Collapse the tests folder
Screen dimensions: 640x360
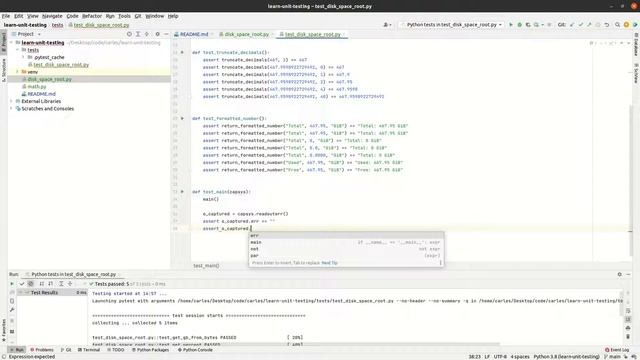(18, 50)
